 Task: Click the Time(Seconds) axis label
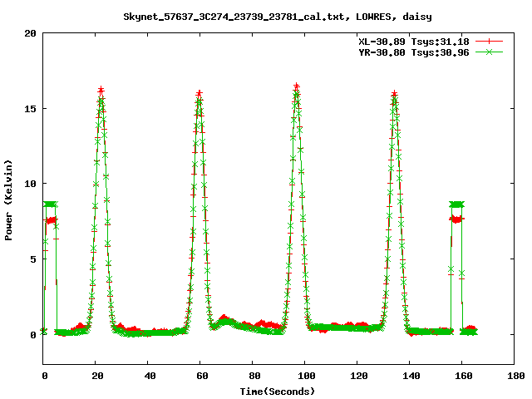[278, 392]
